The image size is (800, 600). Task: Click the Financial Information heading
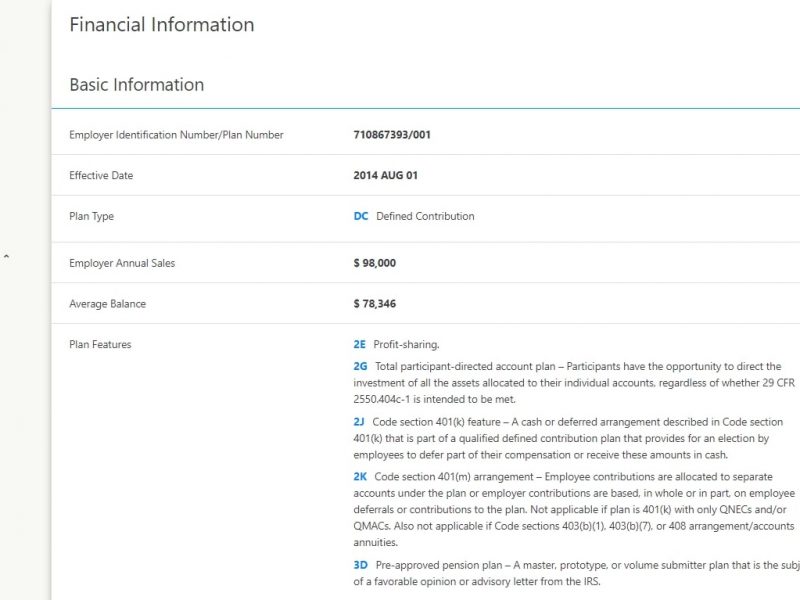(161, 25)
